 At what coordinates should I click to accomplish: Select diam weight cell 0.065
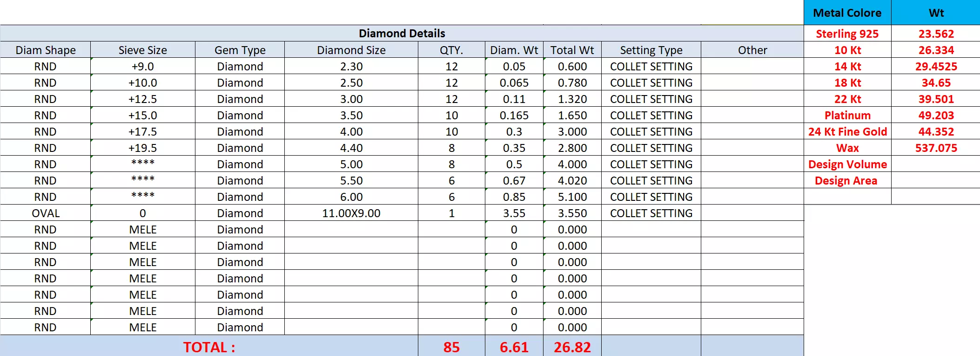click(514, 82)
